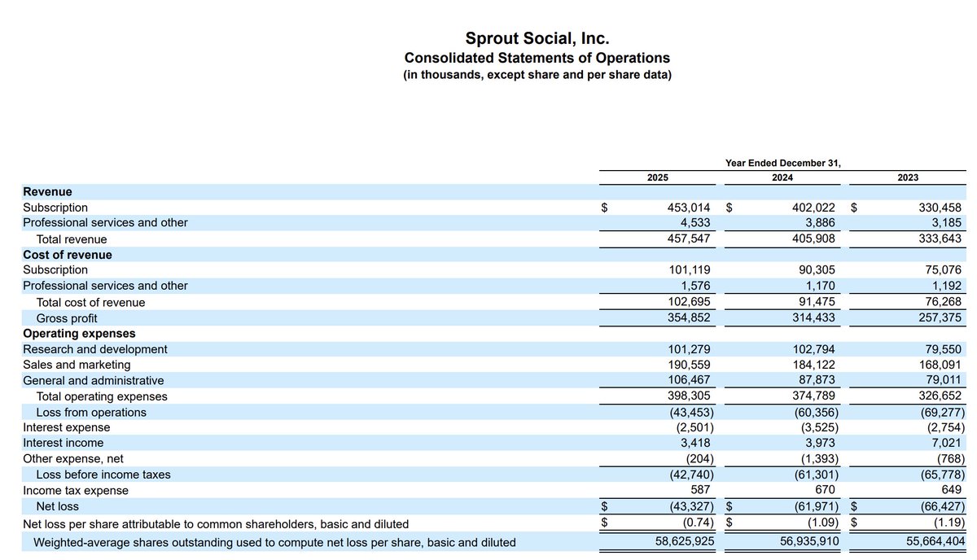This screenshot has width=977, height=560.
Task: Click the 'Gross profit' row label
Action: click(67, 318)
